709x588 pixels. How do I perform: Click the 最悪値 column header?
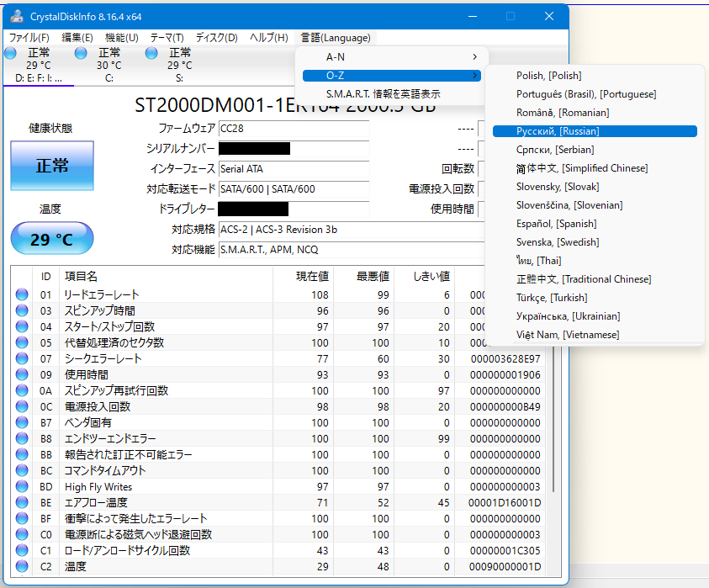coord(363,277)
